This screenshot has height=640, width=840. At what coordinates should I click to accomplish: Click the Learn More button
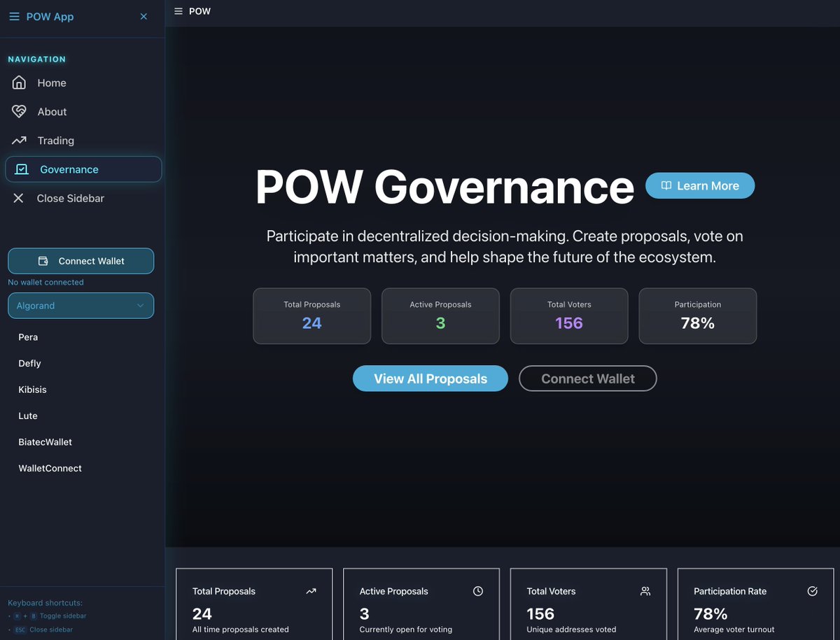700,185
